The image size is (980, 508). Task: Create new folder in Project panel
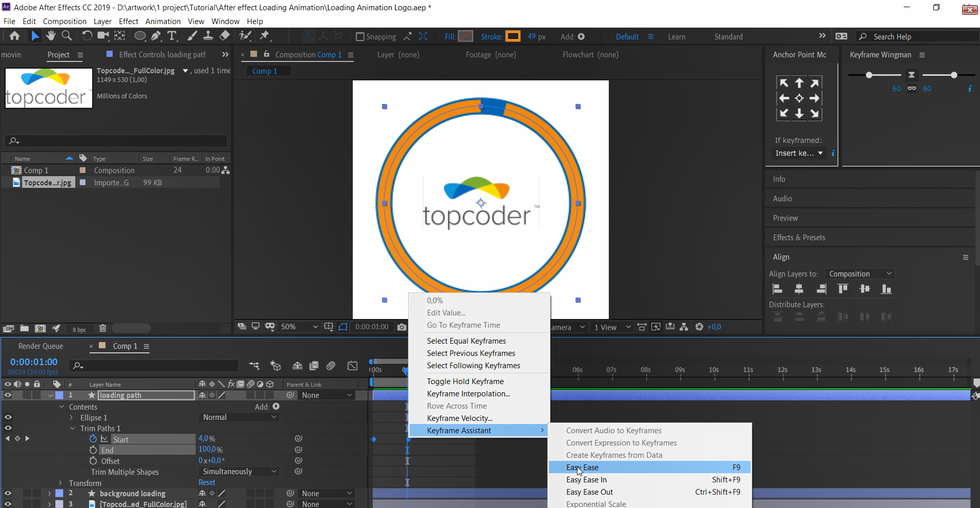(x=24, y=329)
